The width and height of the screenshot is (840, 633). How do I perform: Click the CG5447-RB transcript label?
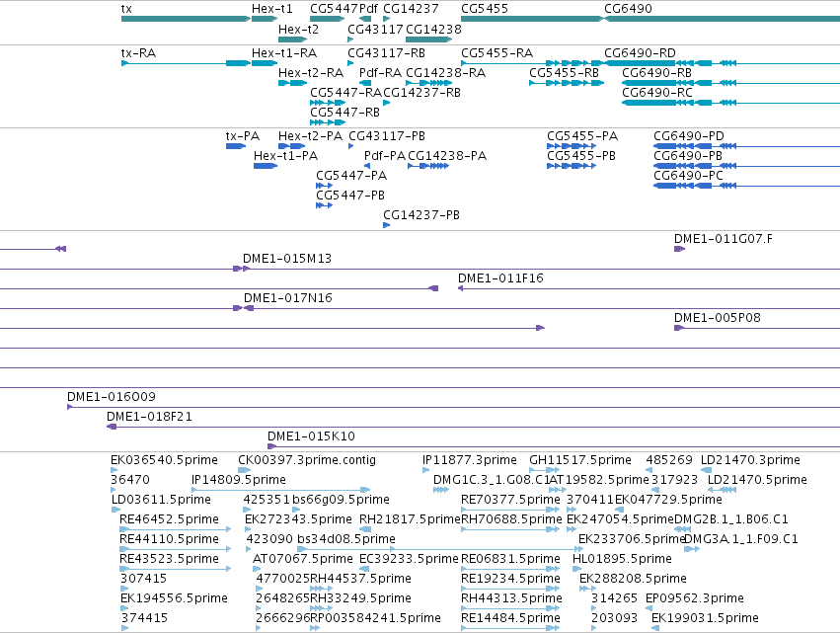pyautogui.click(x=345, y=112)
